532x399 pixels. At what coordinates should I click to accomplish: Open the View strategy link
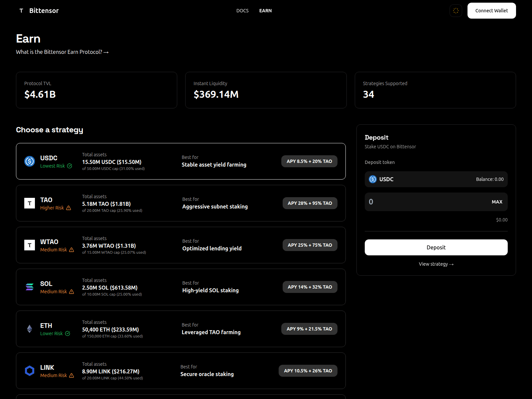point(436,264)
